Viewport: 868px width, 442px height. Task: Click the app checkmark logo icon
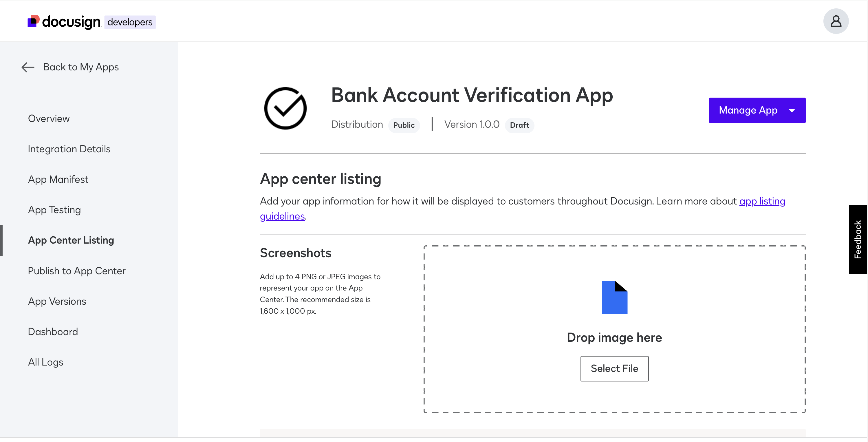[x=285, y=108]
